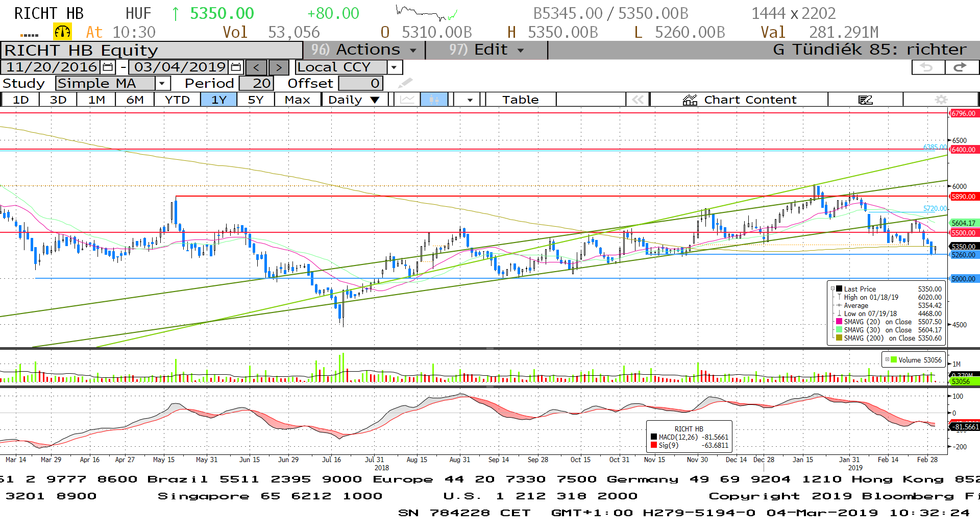980x531 pixels.
Task: Click the 5500.00 red price level label
Action: (x=964, y=233)
